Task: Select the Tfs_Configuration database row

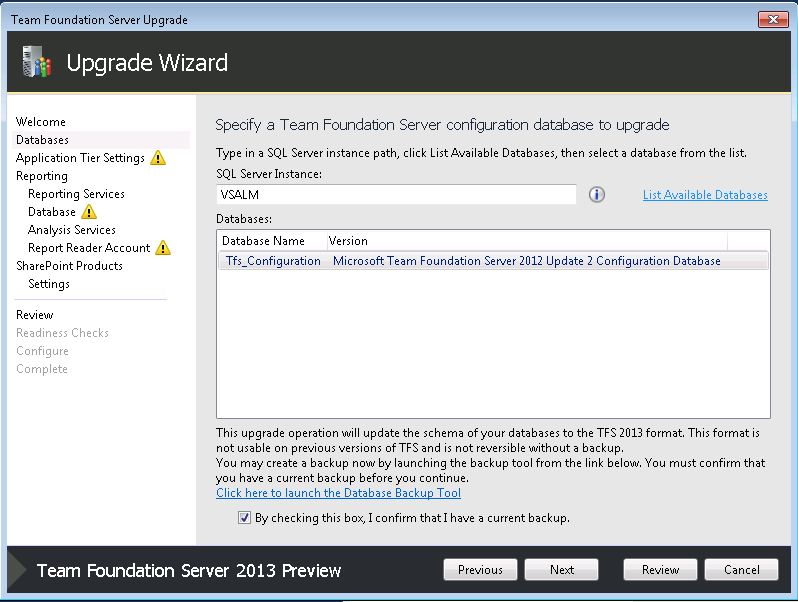Action: tap(493, 261)
